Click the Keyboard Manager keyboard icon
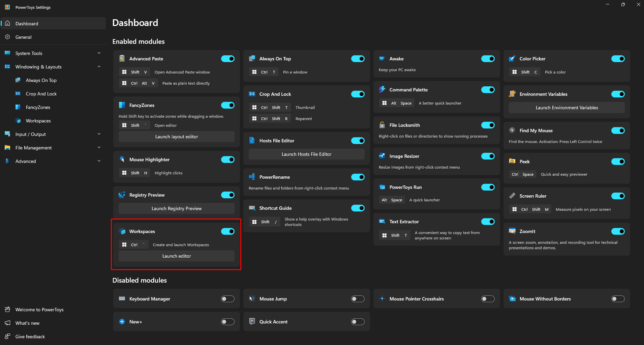This screenshot has height=345, width=644. 122,299
